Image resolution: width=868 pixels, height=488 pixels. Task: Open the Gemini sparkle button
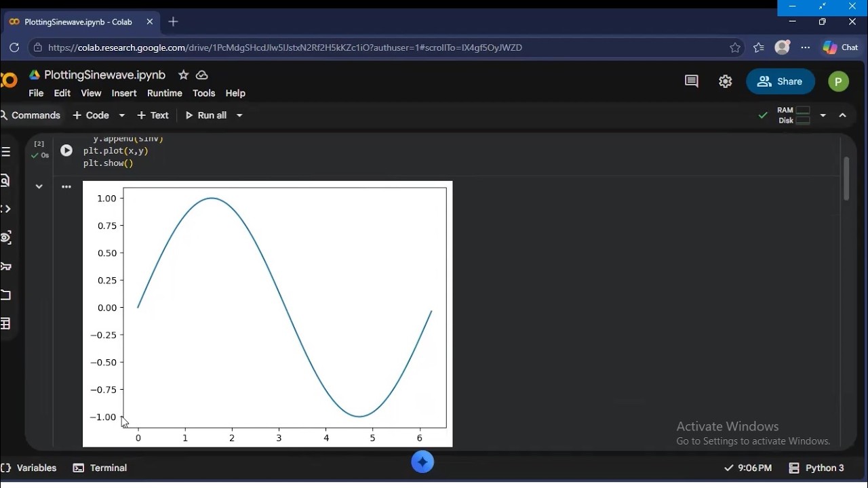[x=422, y=462]
